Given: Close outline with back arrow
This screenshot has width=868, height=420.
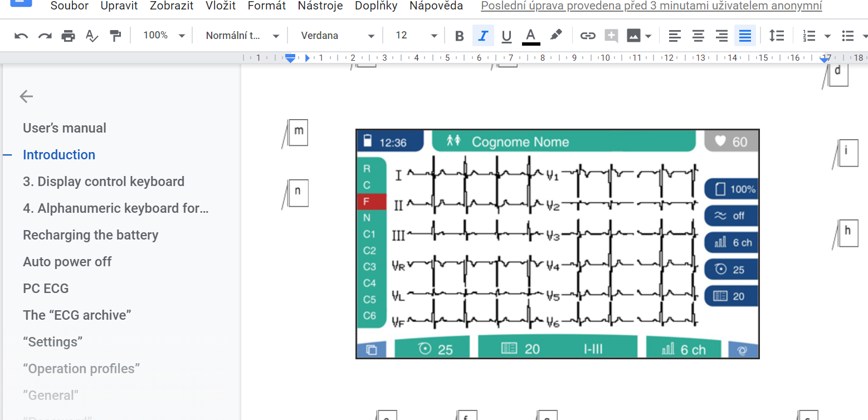Looking at the screenshot, I should pos(26,96).
